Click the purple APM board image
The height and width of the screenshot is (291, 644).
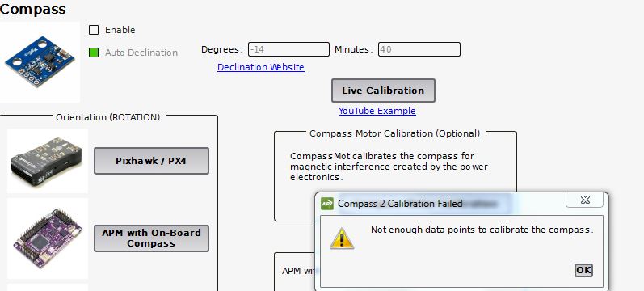point(47,237)
